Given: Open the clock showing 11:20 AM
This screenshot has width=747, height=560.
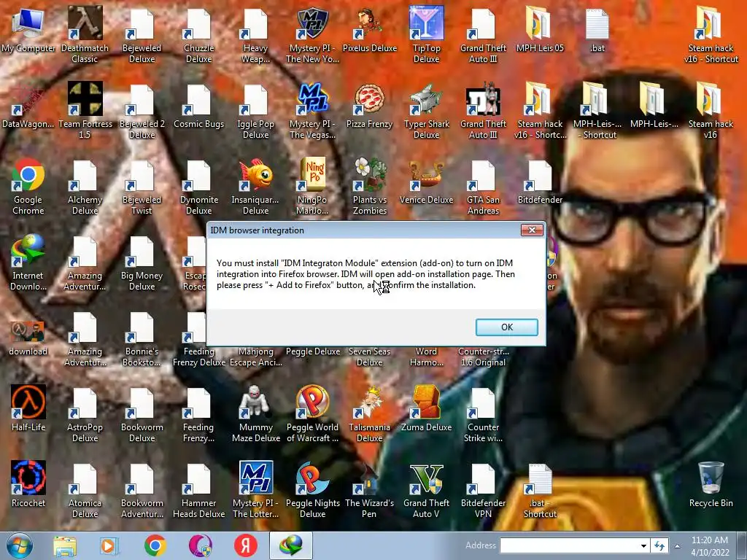Looking at the screenshot, I should coord(710,545).
